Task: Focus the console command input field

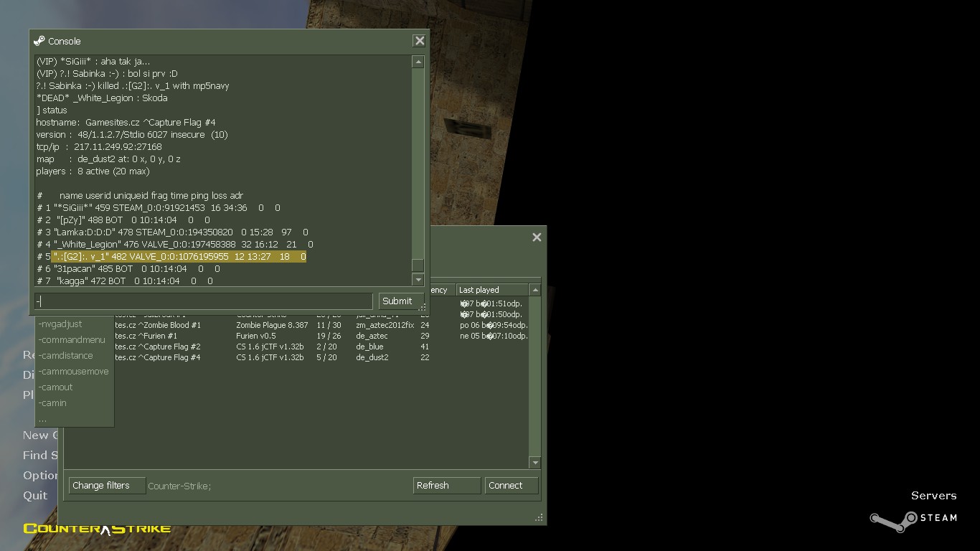Action: 203,301
